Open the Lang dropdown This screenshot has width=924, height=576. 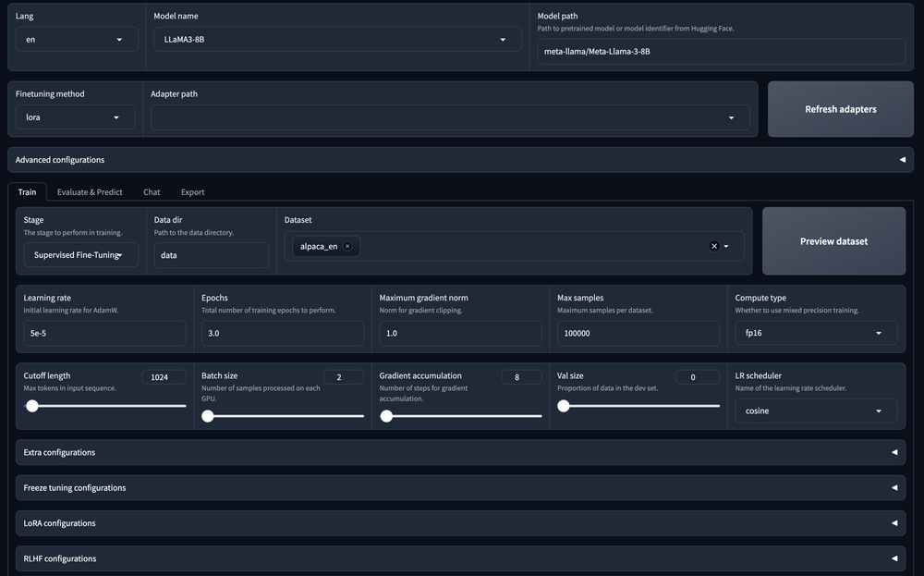point(77,40)
